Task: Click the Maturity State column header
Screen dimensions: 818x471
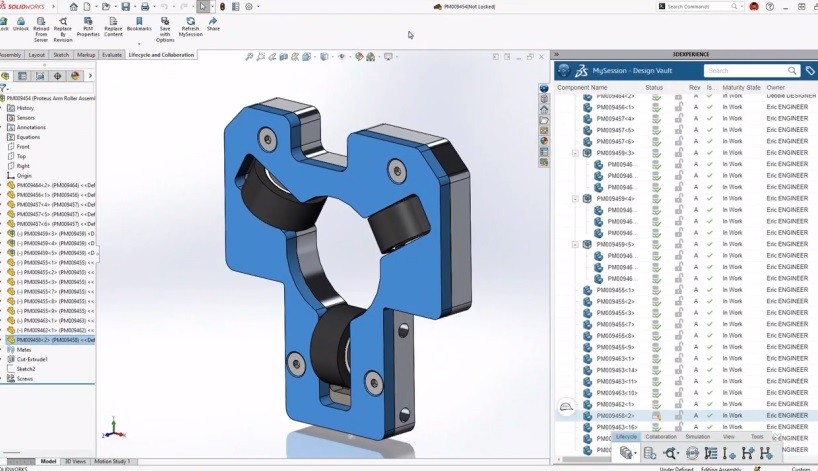Action: 741,88
